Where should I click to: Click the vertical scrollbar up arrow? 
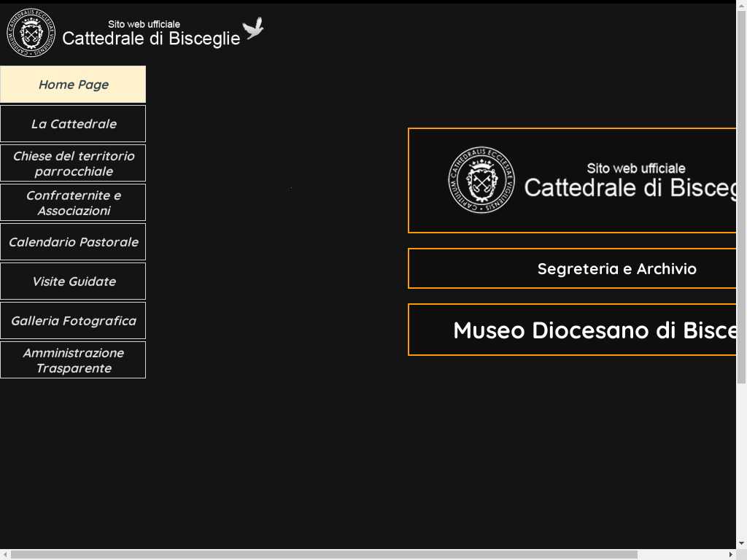tap(741, 9)
